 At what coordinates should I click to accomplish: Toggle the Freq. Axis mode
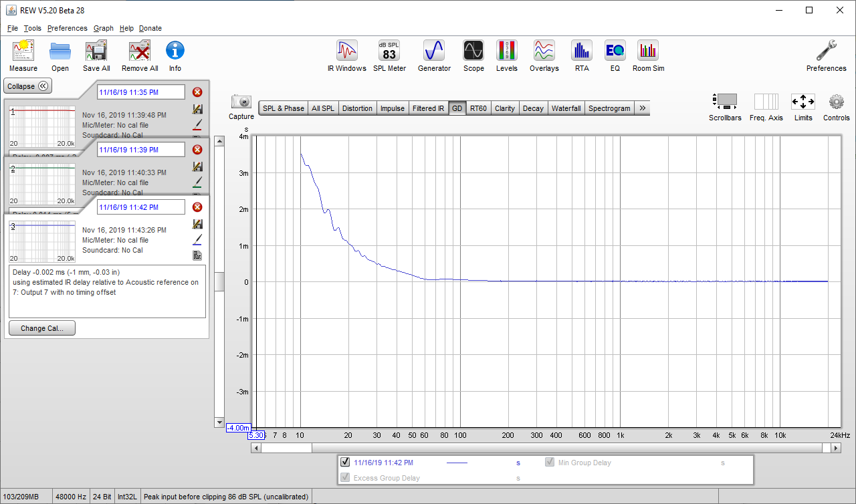tap(766, 107)
